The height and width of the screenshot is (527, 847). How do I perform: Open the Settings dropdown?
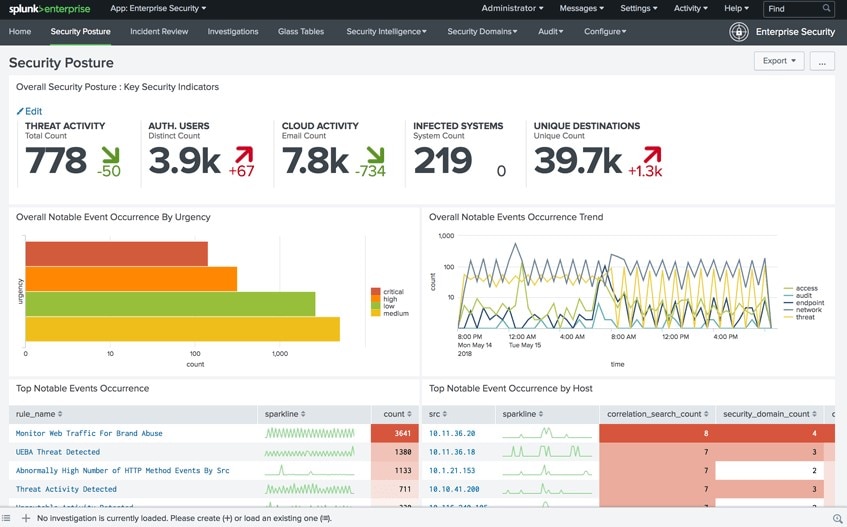click(639, 8)
